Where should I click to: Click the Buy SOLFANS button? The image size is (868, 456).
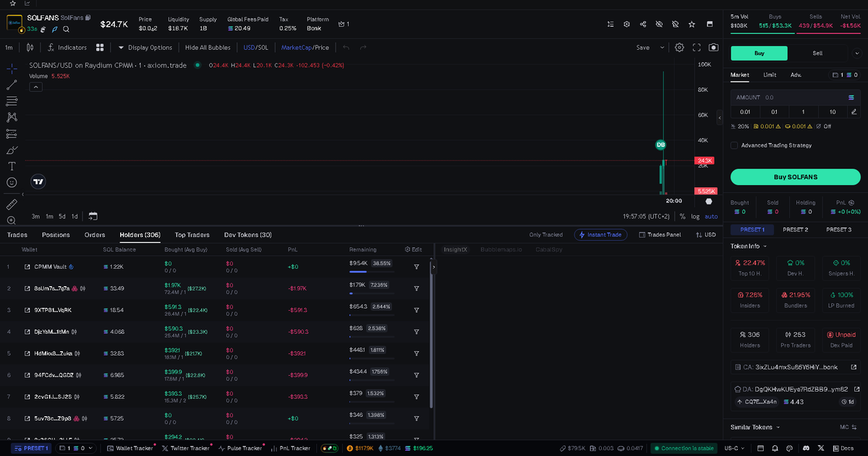(x=795, y=177)
